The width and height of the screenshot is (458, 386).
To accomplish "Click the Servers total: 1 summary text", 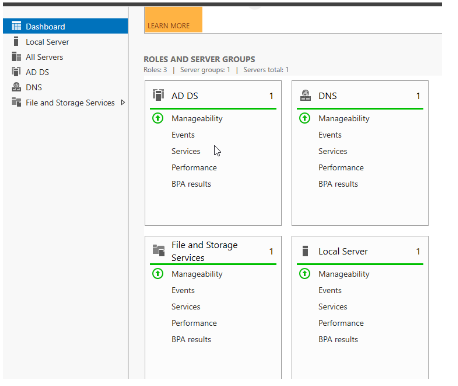I will pyautogui.click(x=266, y=70).
